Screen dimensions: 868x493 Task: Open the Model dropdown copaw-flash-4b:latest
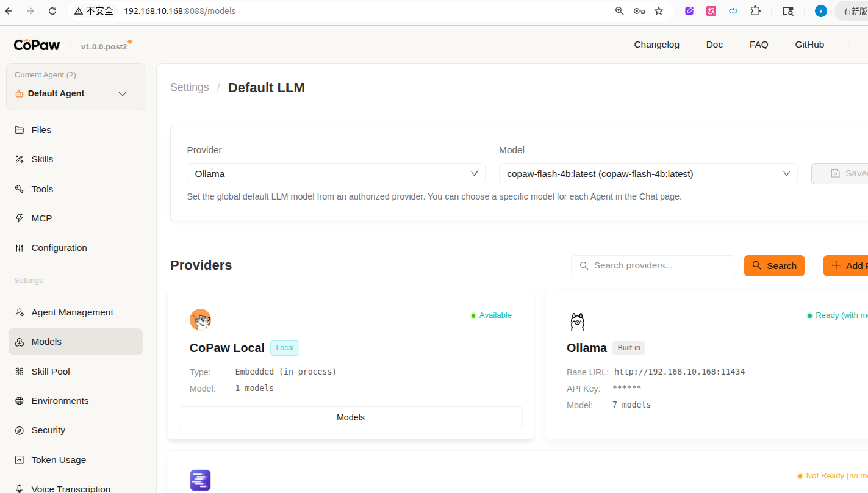pos(648,174)
